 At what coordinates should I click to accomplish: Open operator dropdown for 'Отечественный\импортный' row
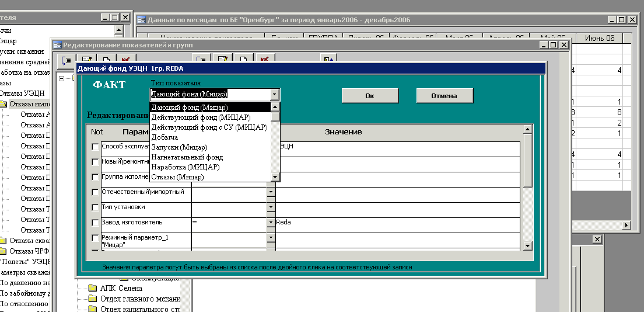(271, 192)
